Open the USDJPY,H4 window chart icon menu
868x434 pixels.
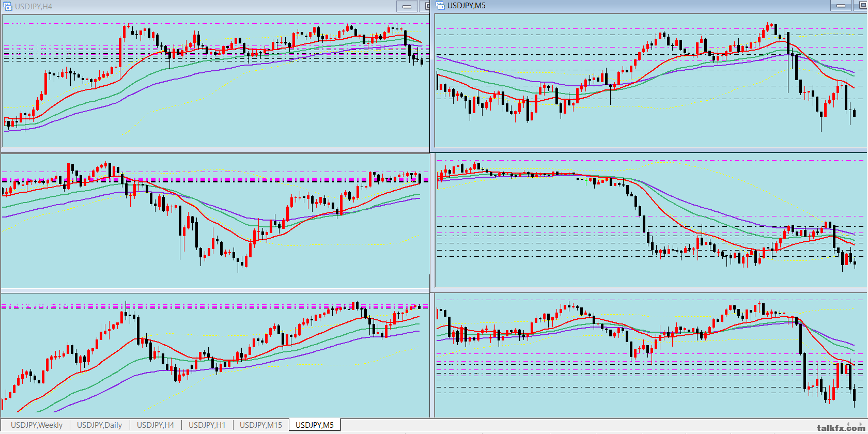(x=8, y=7)
